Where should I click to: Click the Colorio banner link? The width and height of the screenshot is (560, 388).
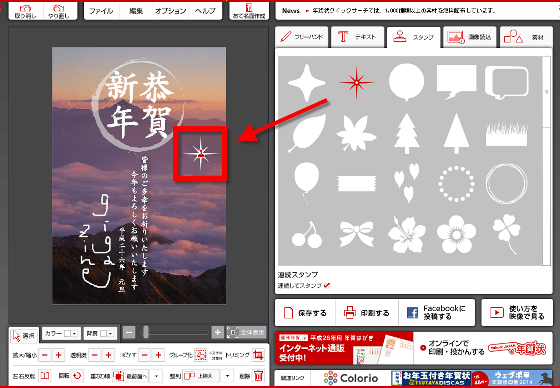[351, 378]
